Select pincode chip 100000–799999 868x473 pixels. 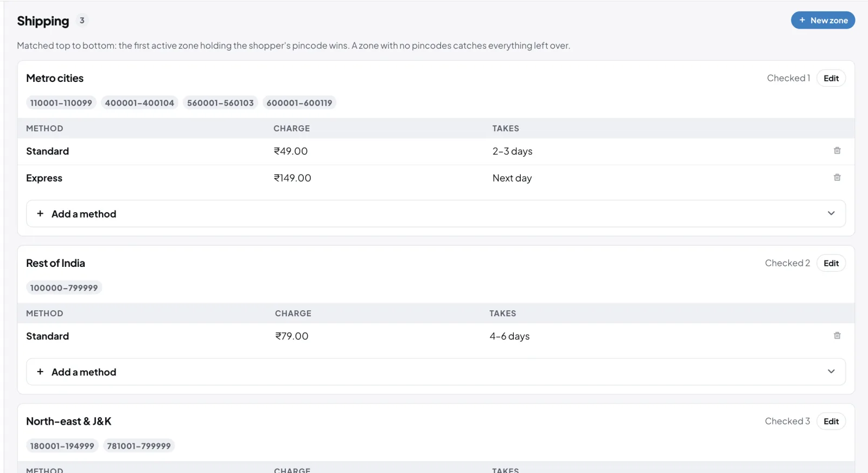[64, 287]
